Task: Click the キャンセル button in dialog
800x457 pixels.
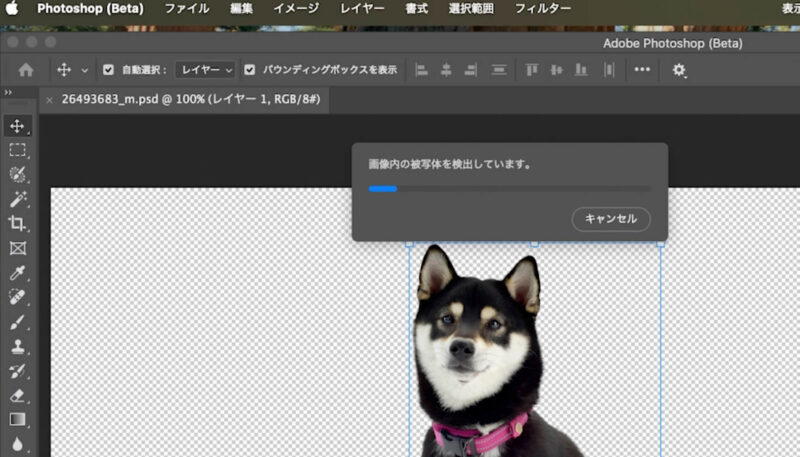Action: click(611, 219)
